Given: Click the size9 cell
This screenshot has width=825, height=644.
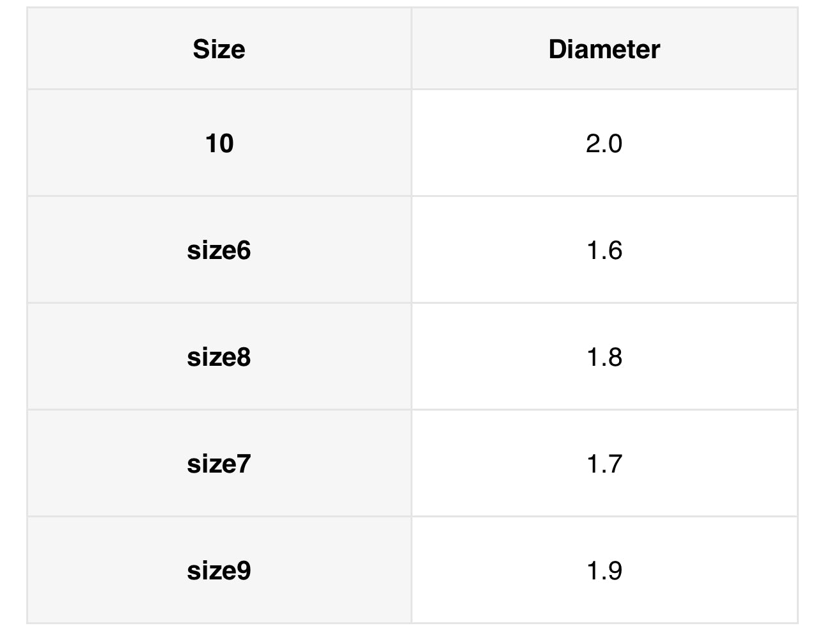Looking at the screenshot, I should [x=219, y=570].
